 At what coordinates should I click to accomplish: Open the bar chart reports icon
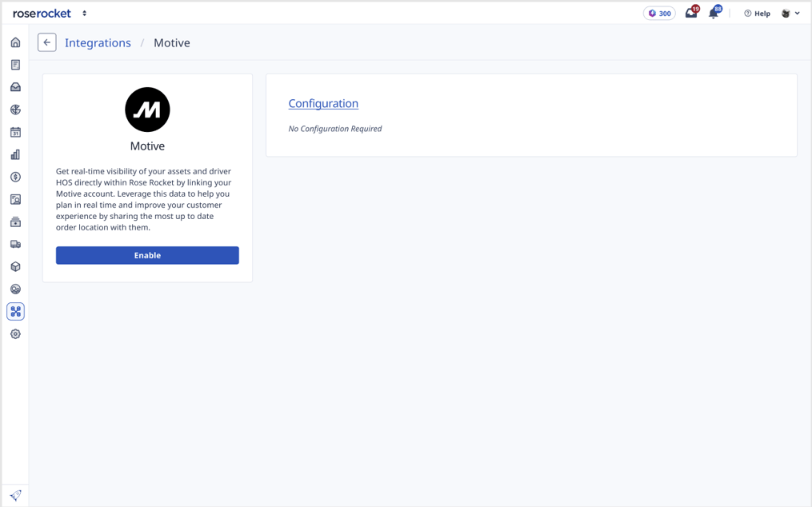pos(15,154)
